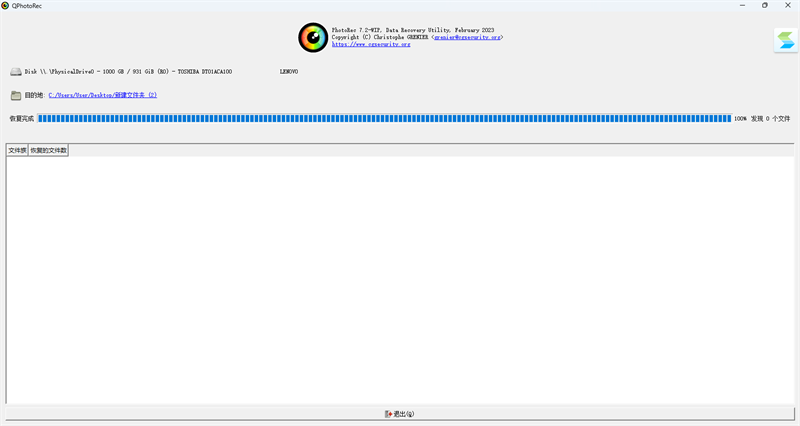Click the blue-green floating S icon
Viewport: 800px width, 426px height.
click(x=786, y=41)
